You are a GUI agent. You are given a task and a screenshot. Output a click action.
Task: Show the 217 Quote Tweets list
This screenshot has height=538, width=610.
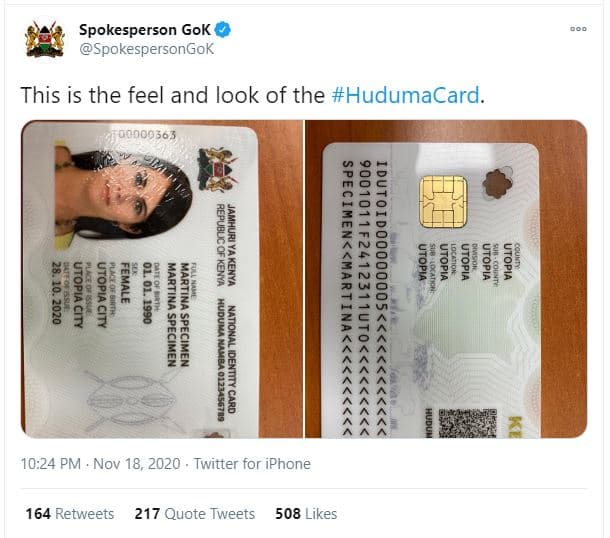pyautogui.click(x=195, y=513)
